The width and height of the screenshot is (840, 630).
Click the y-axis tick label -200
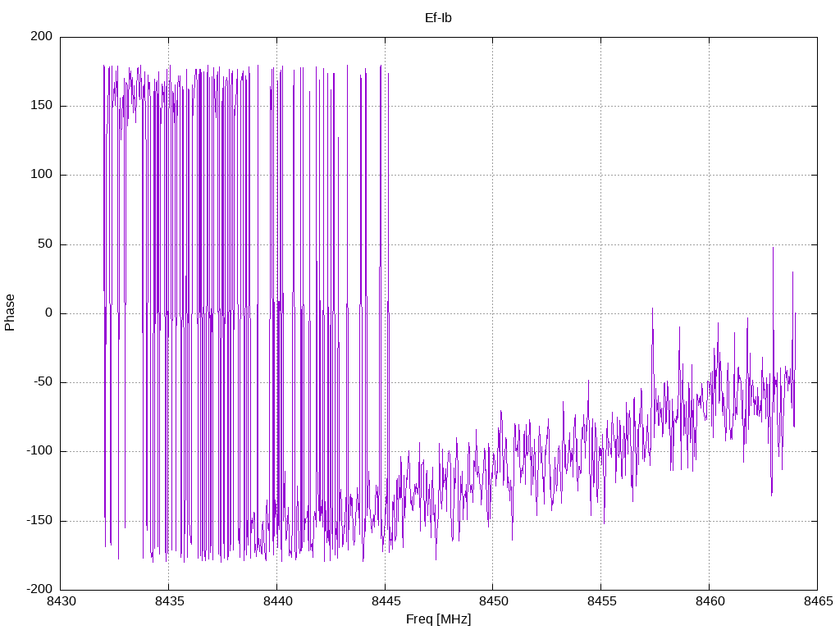click(39, 589)
